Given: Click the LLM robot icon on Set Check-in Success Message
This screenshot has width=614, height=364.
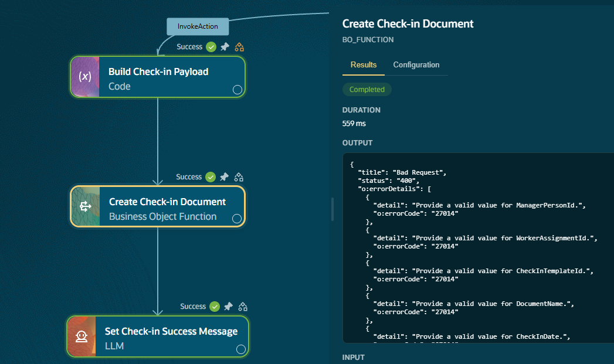Looking at the screenshot, I should 82,336.
